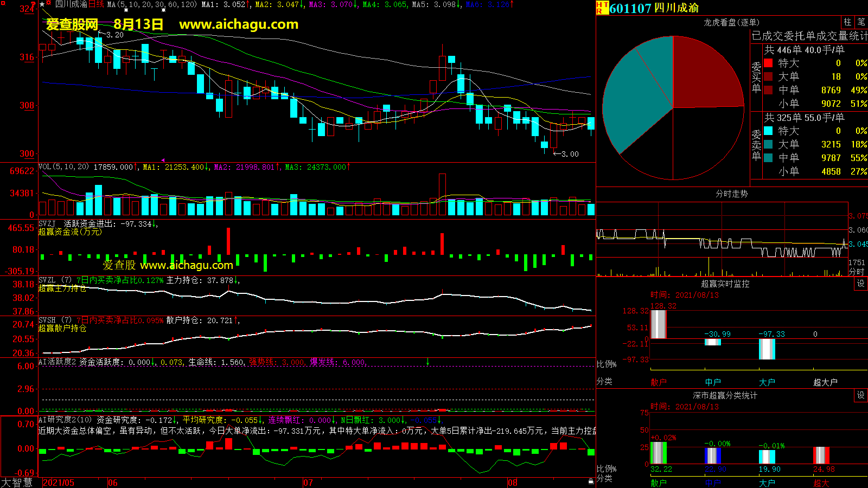Click the lock icon at chart bottom-right
The width and height of the screenshot is (868, 488).
(591, 481)
